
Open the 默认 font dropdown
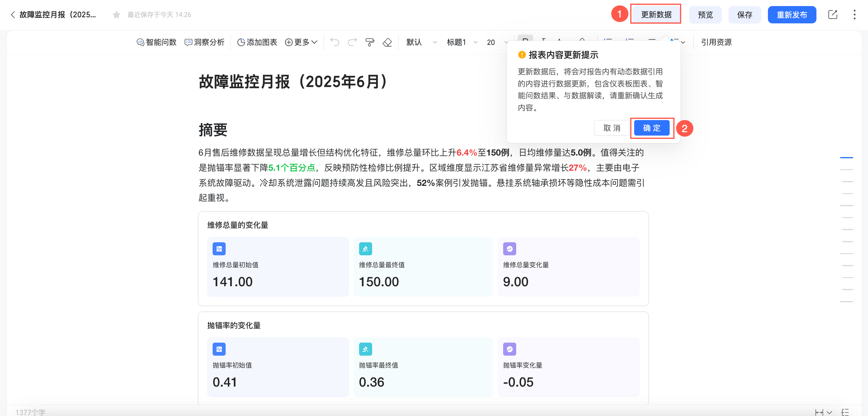coord(421,42)
